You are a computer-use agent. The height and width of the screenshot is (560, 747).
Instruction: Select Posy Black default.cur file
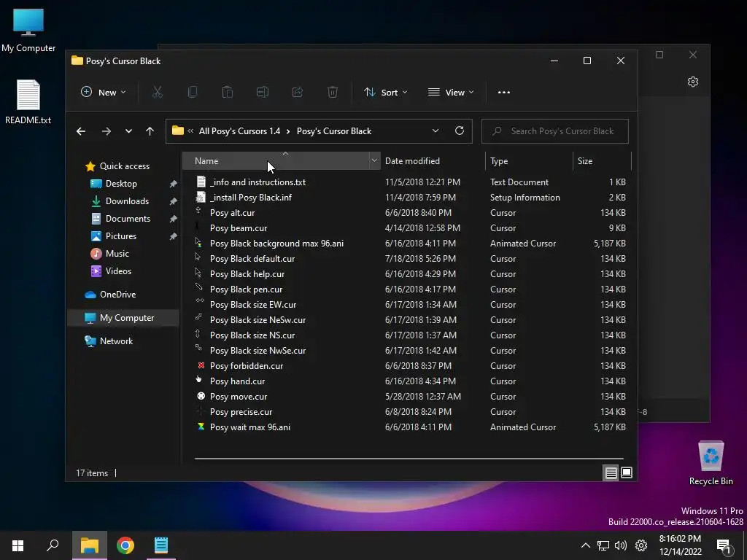point(252,259)
